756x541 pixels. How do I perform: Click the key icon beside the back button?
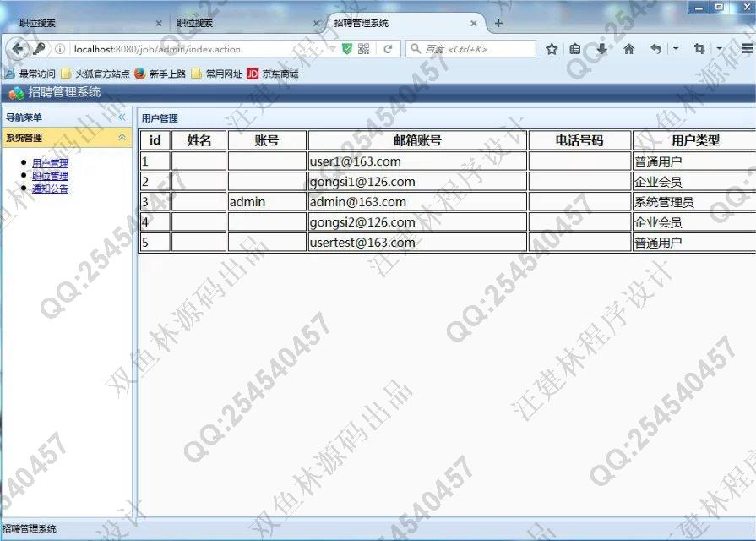click(x=39, y=49)
